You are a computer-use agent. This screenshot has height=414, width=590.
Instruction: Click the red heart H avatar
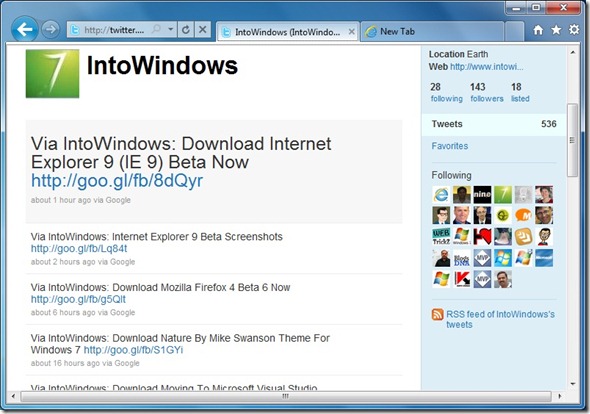tap(482, 237)
